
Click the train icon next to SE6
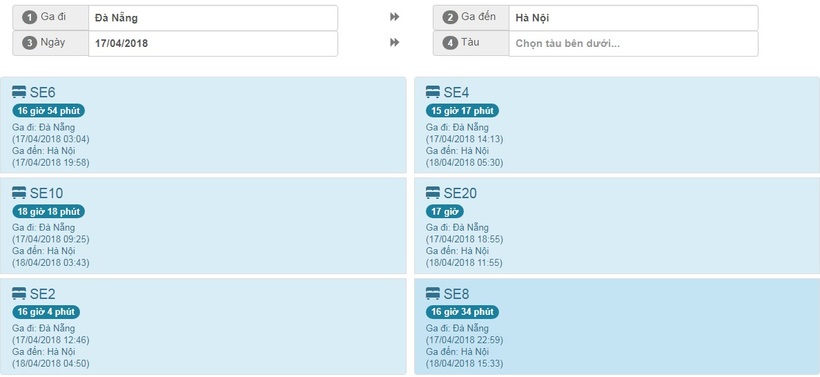point(19,93)
